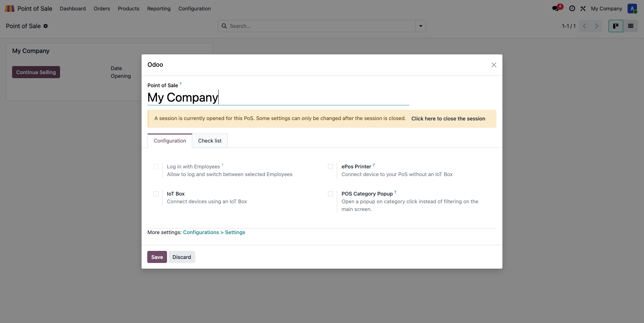The width and height of the screenshot is (644, 323).
Task: Open the Configuration top menu
Action: 195,8
